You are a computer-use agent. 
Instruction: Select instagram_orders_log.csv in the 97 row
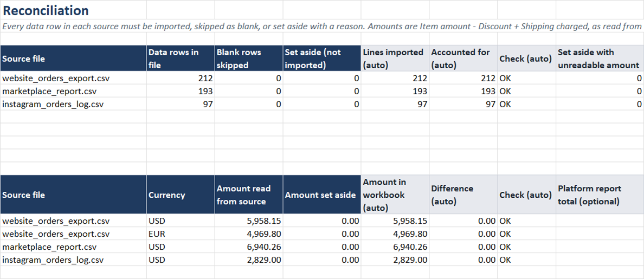tap(74, 104)
